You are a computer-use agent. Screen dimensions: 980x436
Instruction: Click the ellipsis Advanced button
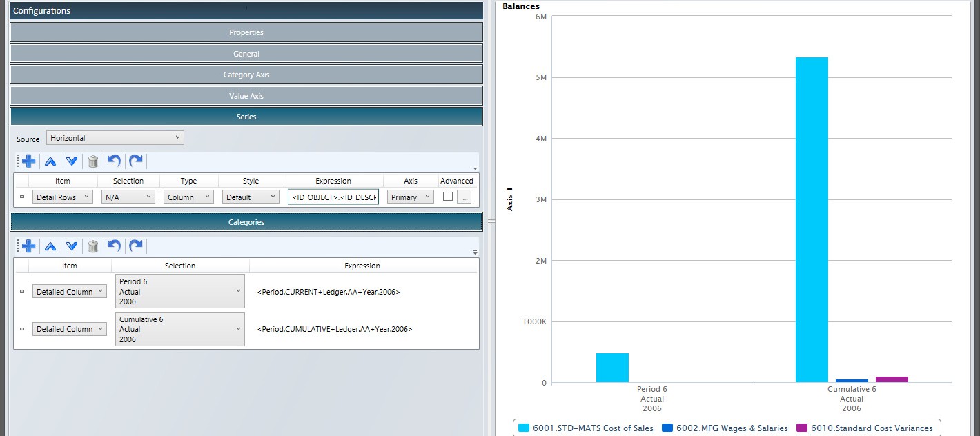coord(464,197)
